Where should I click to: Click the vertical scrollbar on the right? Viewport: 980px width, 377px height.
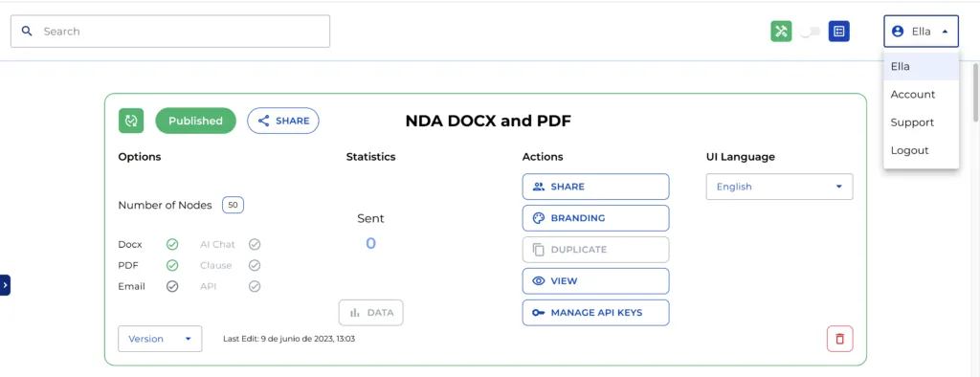[x=975, y=93]
